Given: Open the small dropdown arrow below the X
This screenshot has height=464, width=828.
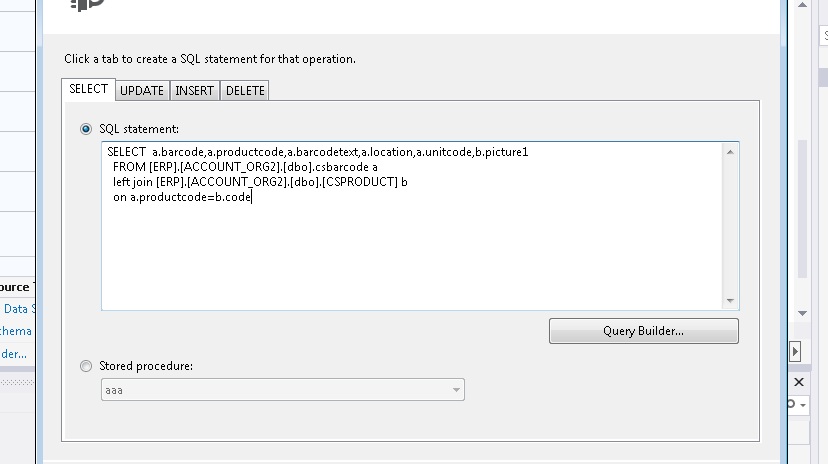Looking at the screenshot, I should point(803,405).
